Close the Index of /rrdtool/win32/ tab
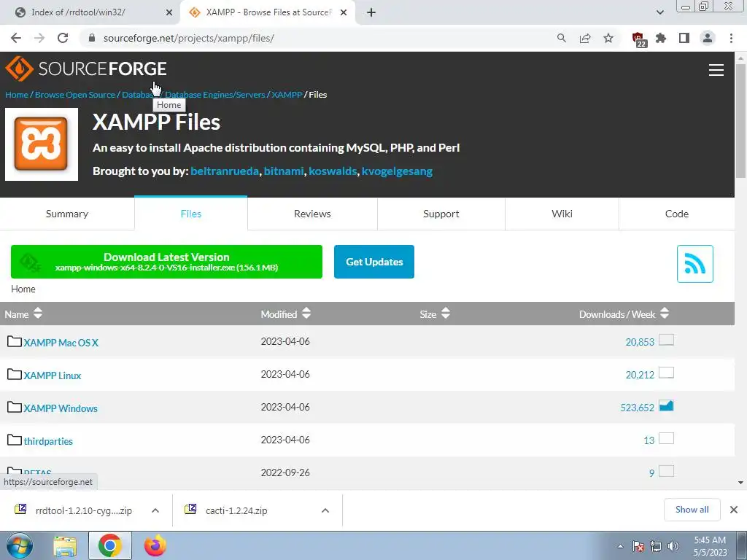 pyautogui.click(x=169, y=13)
